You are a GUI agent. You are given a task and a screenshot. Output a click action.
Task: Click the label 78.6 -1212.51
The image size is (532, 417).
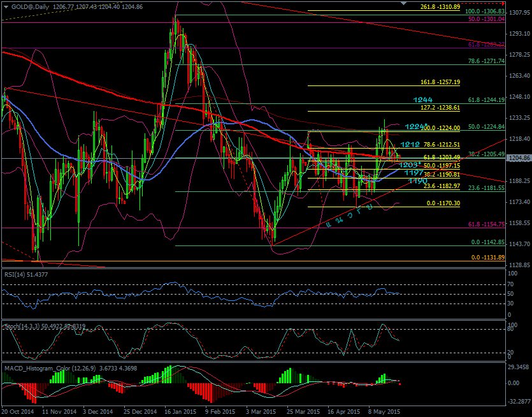(442, 145)
